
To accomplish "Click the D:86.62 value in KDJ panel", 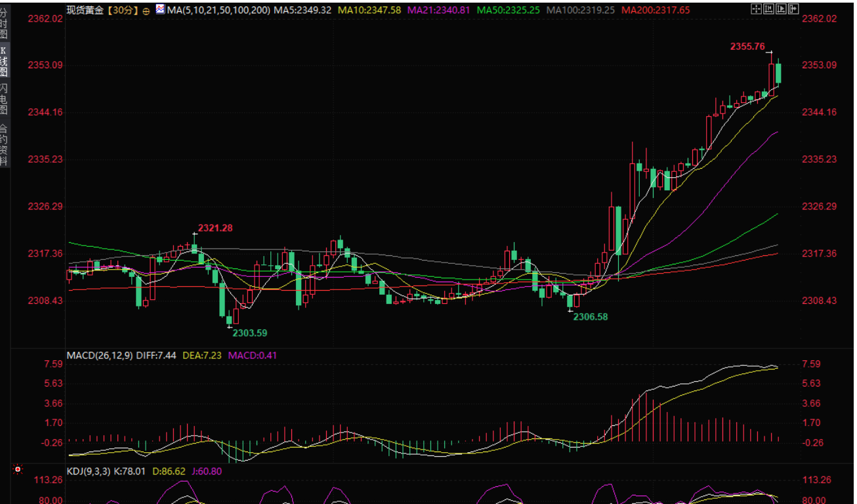I will 169,471.
